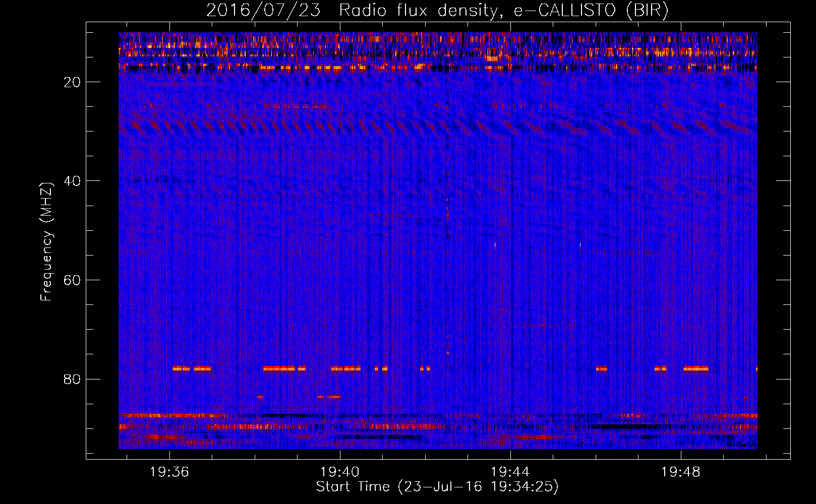The width and height of the screenshot is (816, 504).
Task: Click the 19:36 time tick label
Action: 169,472
